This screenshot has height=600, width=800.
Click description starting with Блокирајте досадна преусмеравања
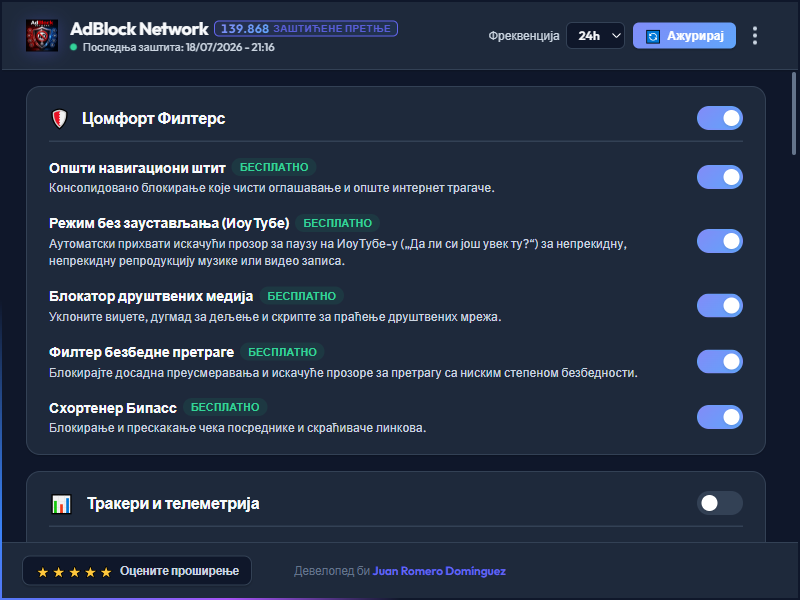(x=343, y=373)
